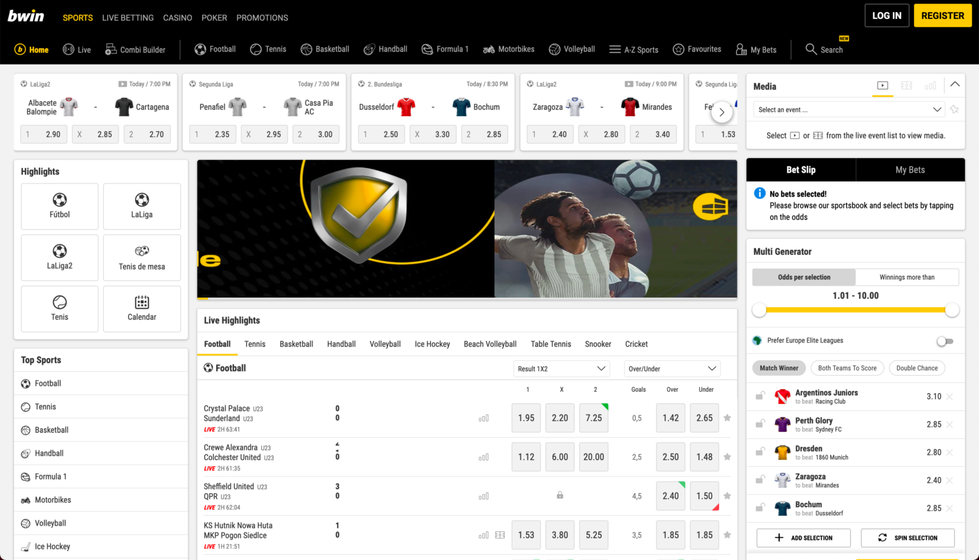Click the LOG IN button
The height and width of the screenshot is (560, 979).
click(887, 15)
